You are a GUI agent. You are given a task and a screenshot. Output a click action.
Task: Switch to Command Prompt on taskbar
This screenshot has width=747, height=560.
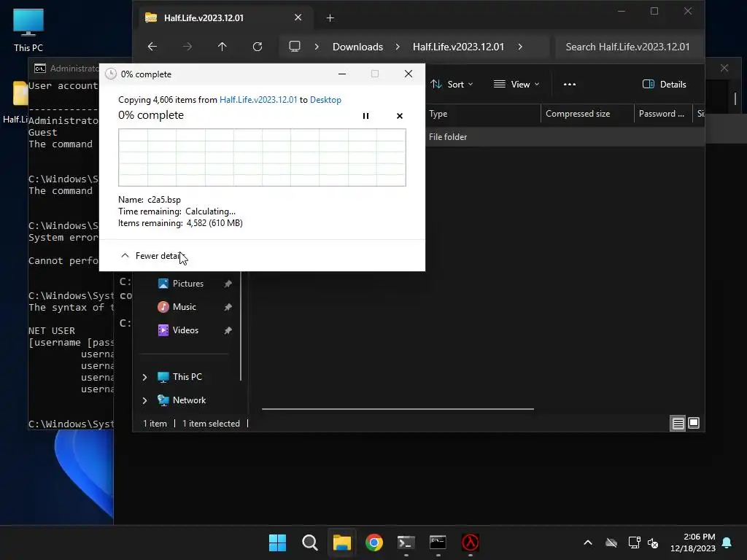[x=438, y=542]
